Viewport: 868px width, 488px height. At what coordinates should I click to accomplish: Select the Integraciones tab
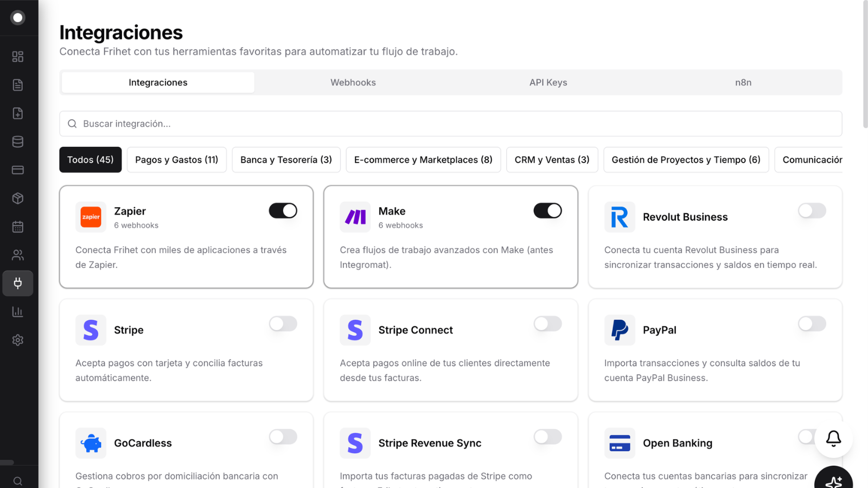(158, 82)
